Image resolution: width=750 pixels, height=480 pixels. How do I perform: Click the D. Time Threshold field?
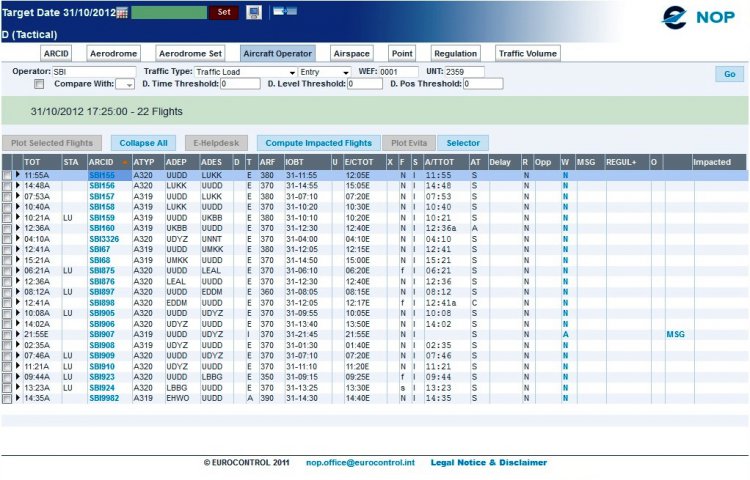tap(240, 84)
